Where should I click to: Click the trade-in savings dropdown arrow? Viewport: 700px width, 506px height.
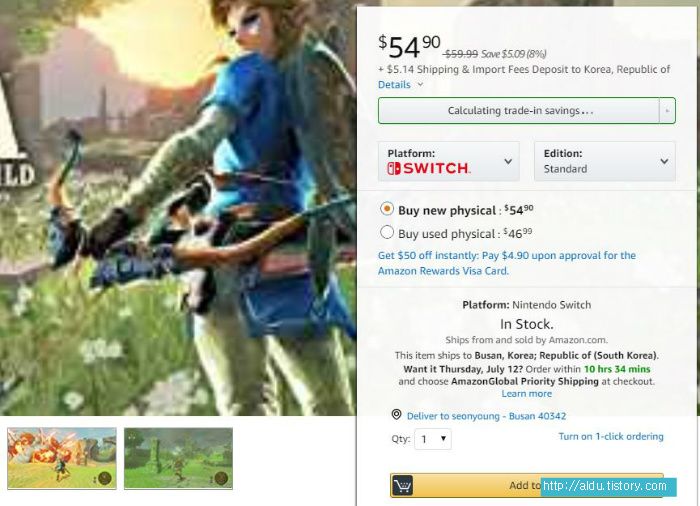[667, 110]
